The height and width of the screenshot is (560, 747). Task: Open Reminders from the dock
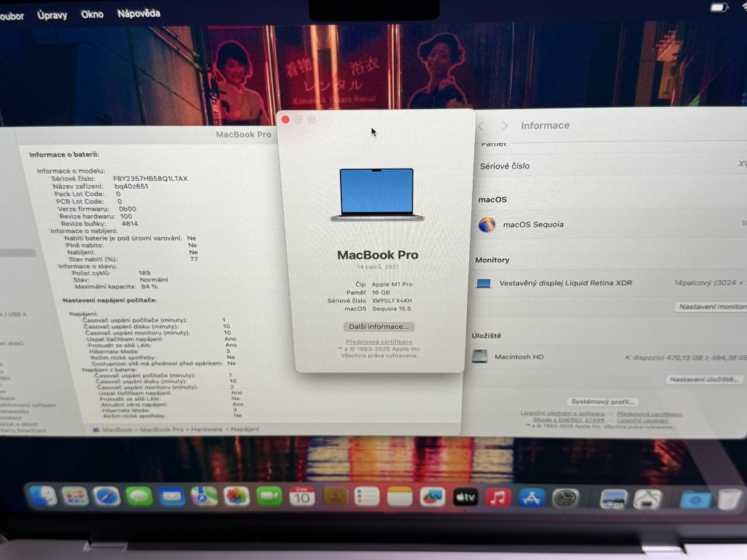tap(368, 497)
